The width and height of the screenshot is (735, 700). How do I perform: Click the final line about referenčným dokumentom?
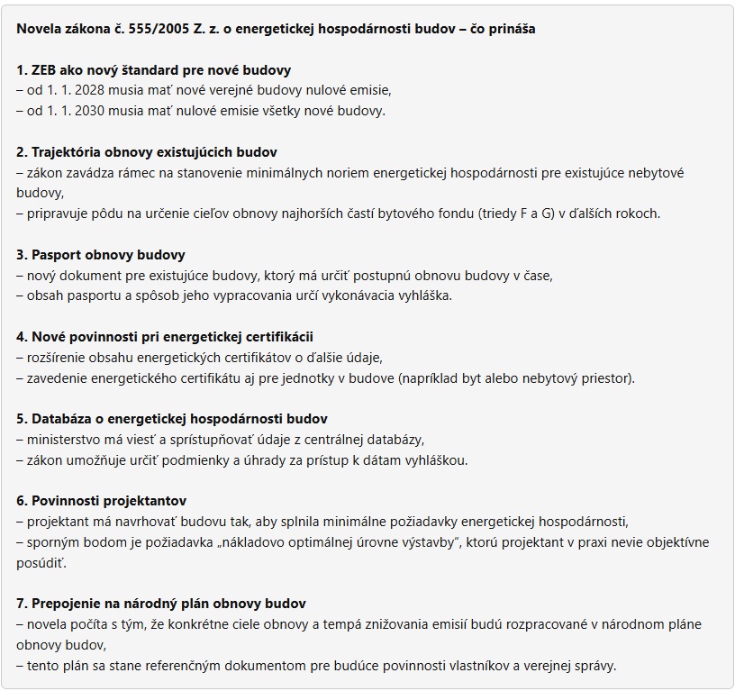pyautogui.click(x=315, y=665)
